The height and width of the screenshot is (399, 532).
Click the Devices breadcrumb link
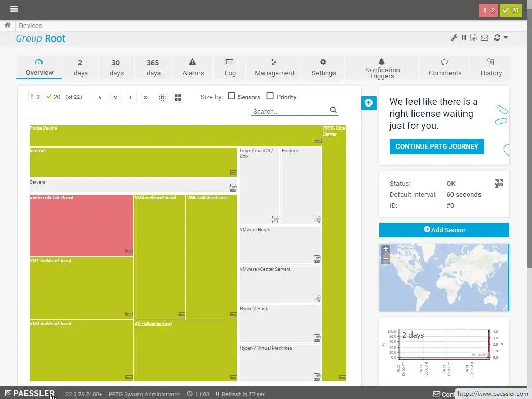pos(31,25)
